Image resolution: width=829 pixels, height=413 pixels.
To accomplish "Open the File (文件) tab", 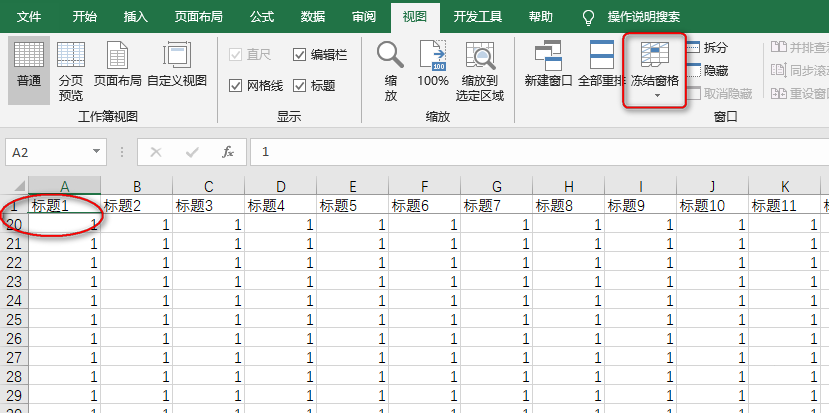I will [29, 17].
